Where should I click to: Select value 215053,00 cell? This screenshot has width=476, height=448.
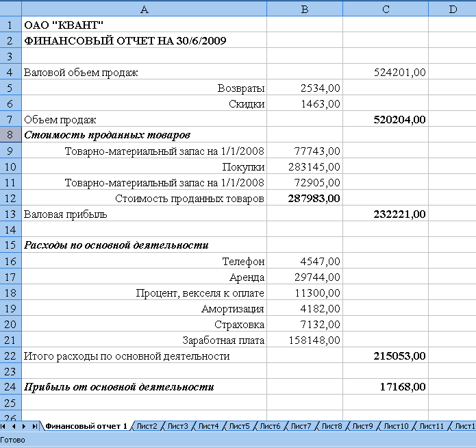pos(386,356)
